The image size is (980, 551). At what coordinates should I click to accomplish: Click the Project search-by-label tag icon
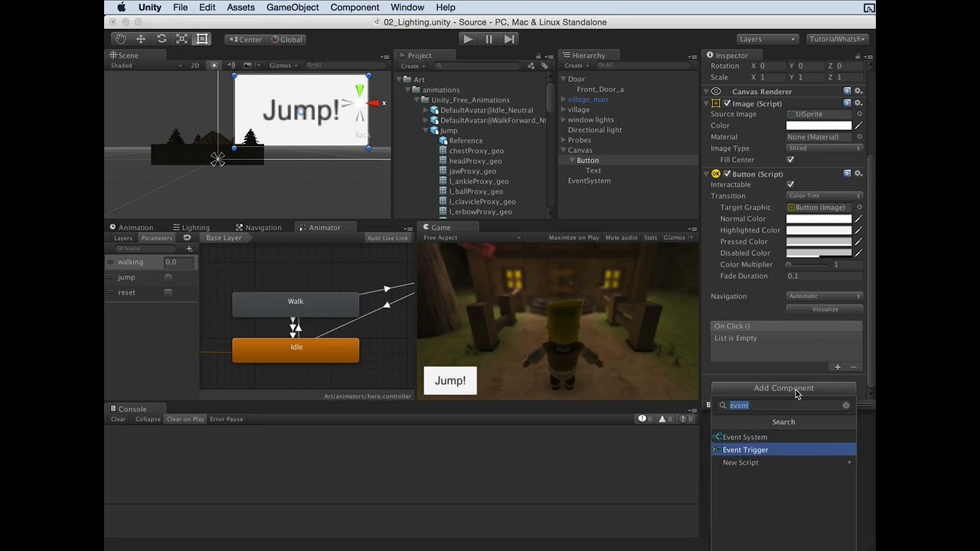click(x=544, y=66)
